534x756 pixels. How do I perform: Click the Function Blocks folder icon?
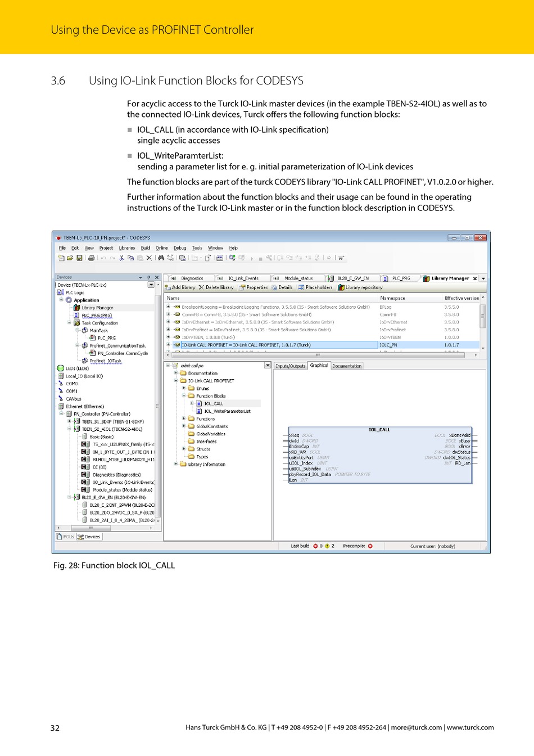tap(191, 396)
